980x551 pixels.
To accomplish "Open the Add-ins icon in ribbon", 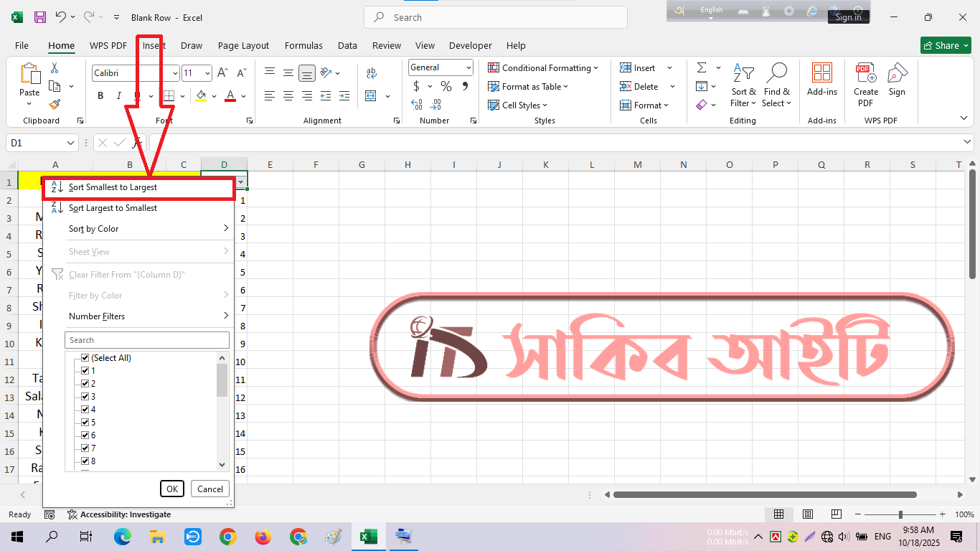I will (x=821, y=79).
